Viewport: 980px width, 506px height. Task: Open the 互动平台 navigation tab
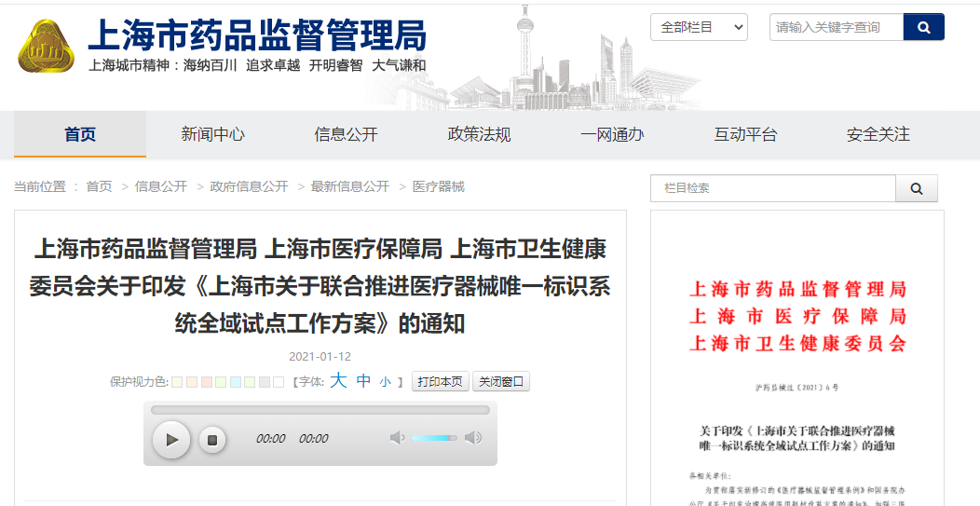point(745,134)
